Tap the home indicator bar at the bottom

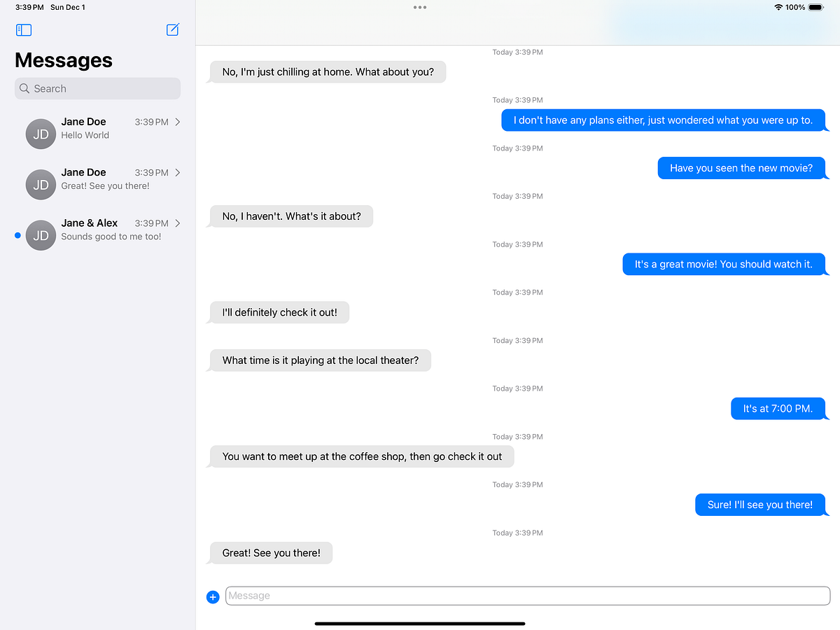coord(419,623)
